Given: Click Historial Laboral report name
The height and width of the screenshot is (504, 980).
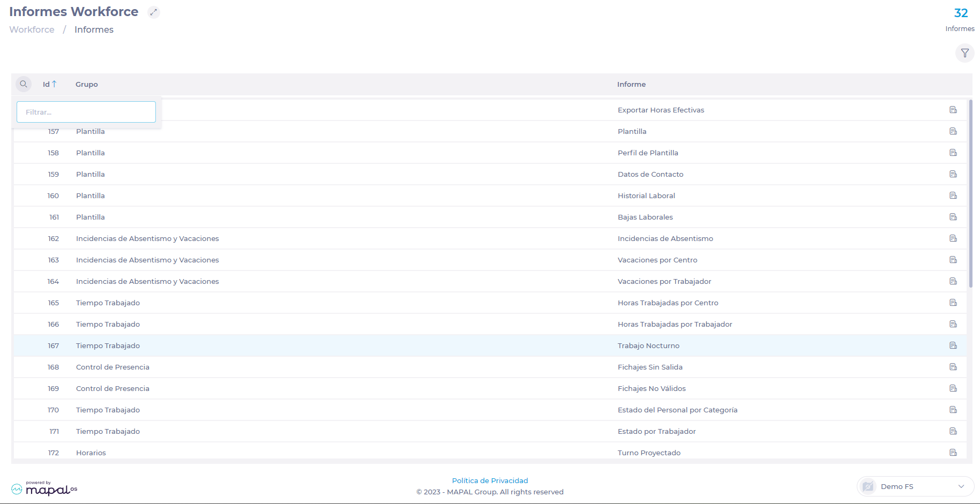Looking at the screenshot, I should pyautogui.click(x=646, y=195).
